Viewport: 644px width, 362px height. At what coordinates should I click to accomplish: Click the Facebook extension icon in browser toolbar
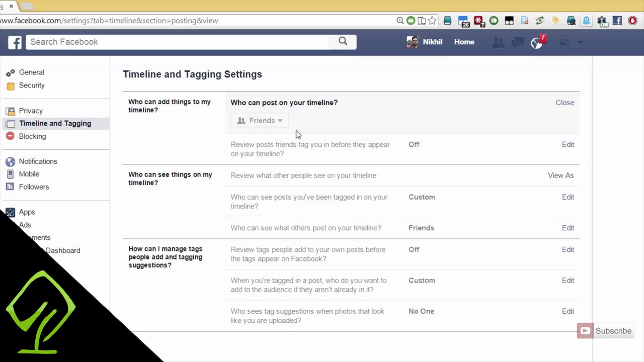point(617,21)
